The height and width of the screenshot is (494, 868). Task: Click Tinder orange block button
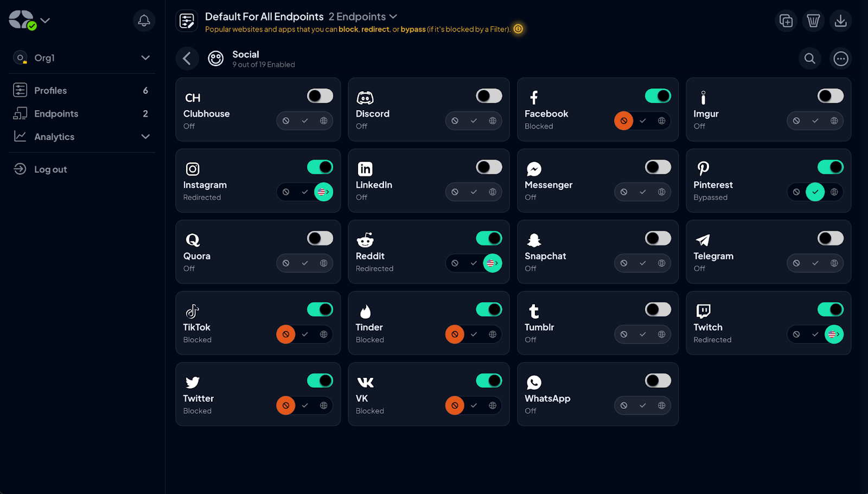click(455, 334)
